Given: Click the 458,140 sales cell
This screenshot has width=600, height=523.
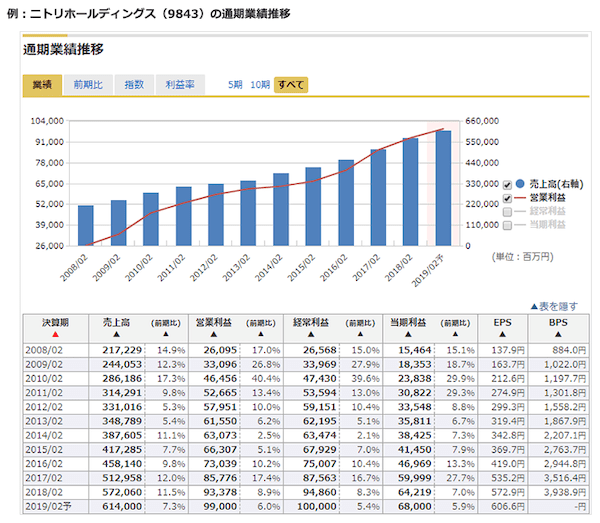Looking at the screenshot, I should point(122,464).
